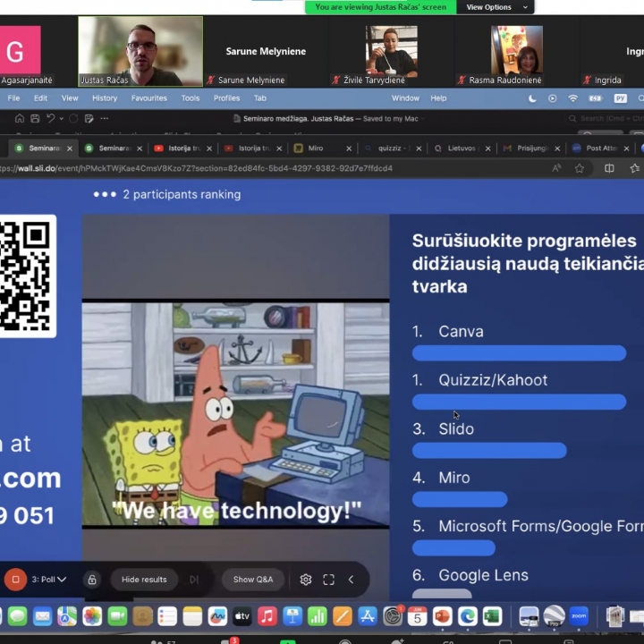Click the split screen icon in Edge
Viewport: 644px width, 644px height.
(609, 168)
